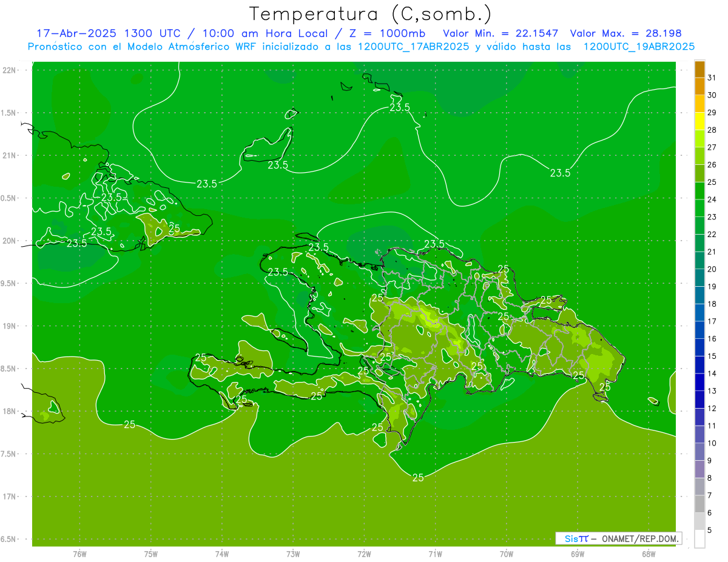Click the legend value '17'
Screen dimensions: 728x562
712,321
